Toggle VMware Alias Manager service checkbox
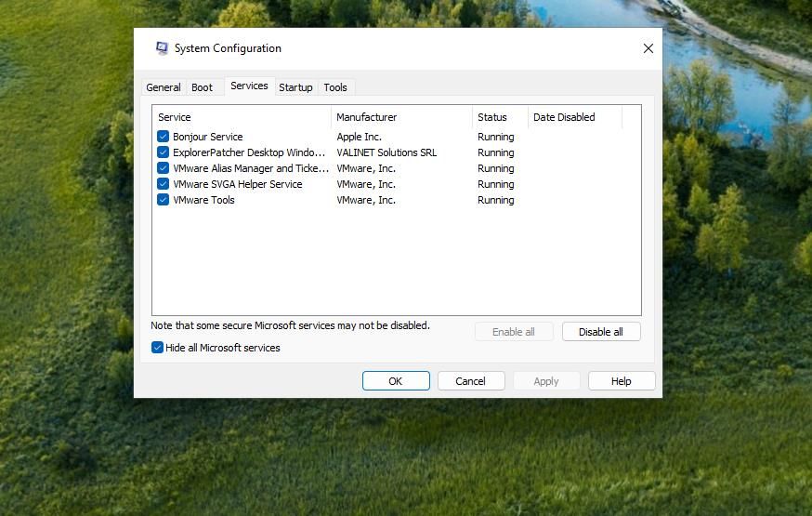The height and width of the screenshot is (516, 812). (x=163, y=168)
